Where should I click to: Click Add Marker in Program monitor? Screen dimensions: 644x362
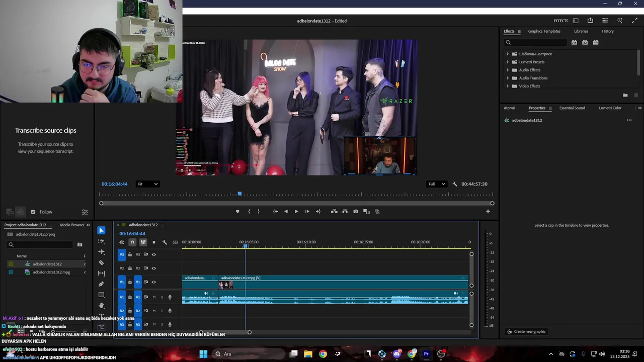click(237, 211)
